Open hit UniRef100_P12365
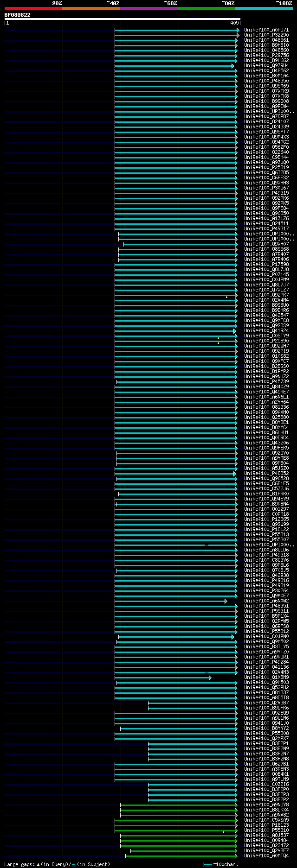 point(266,520)
